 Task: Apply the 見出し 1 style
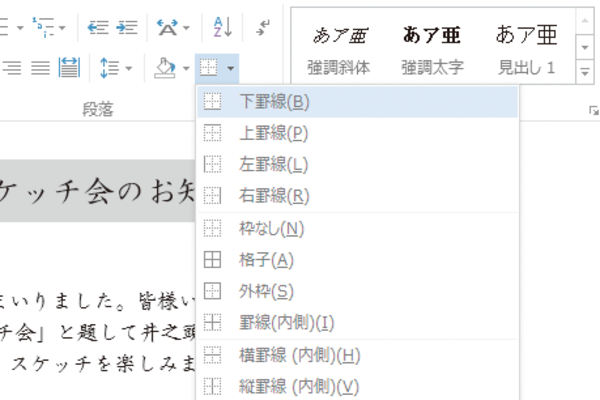(x=526, y=49)
